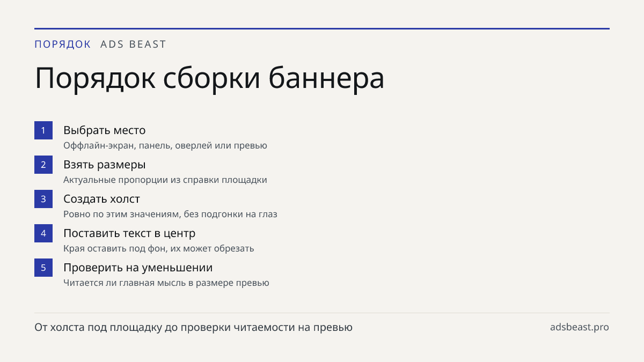
Task: Select 'Поставить текст в центр' step title
Action: (129, 233)
